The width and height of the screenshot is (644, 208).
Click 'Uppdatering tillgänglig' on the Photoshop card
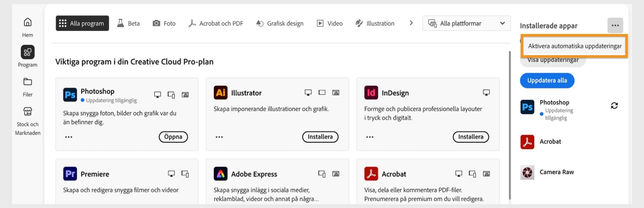(111, 100)
